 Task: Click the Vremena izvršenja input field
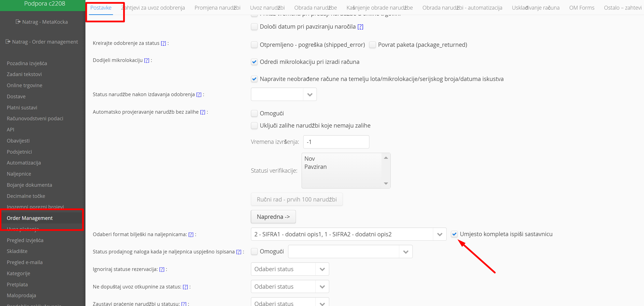(336, 142)
